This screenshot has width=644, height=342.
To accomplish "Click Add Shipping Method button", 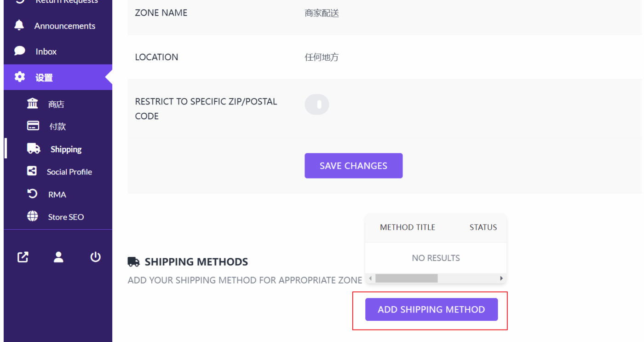I will coord(431,309).
